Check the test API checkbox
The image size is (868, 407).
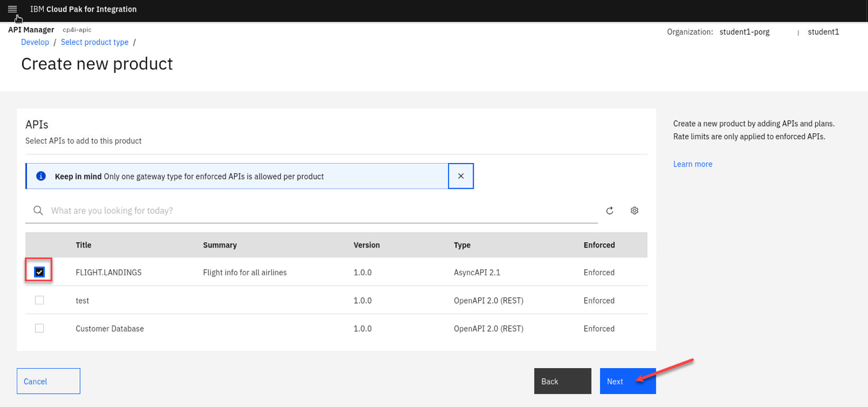(40, 301)
